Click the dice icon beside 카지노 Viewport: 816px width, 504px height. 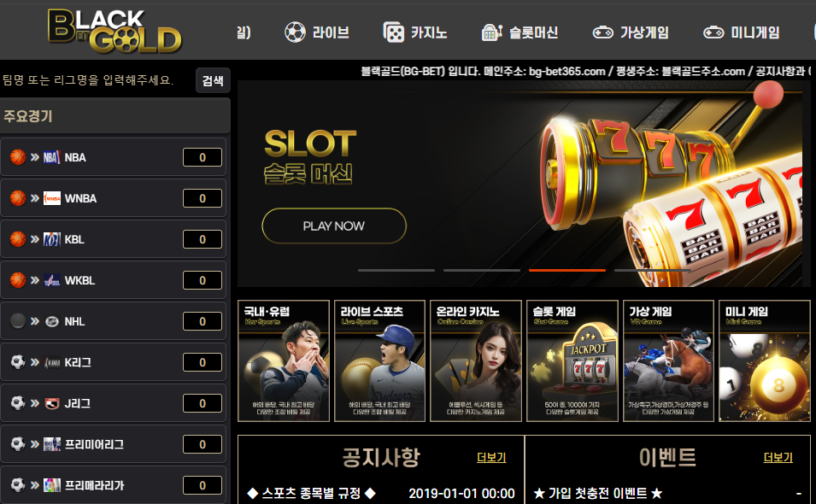click(393, 32)
